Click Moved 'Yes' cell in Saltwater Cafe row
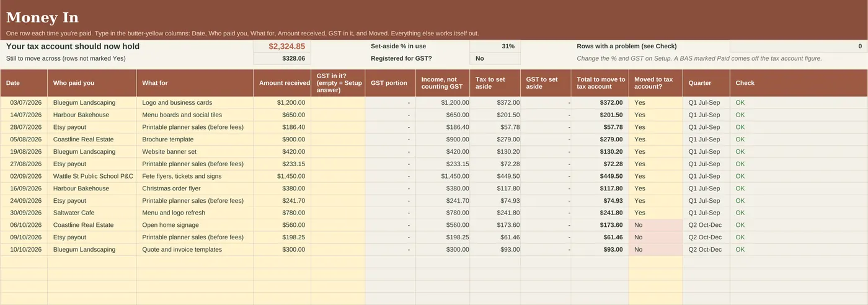This screenshot has width=868, height=305. 655,213
